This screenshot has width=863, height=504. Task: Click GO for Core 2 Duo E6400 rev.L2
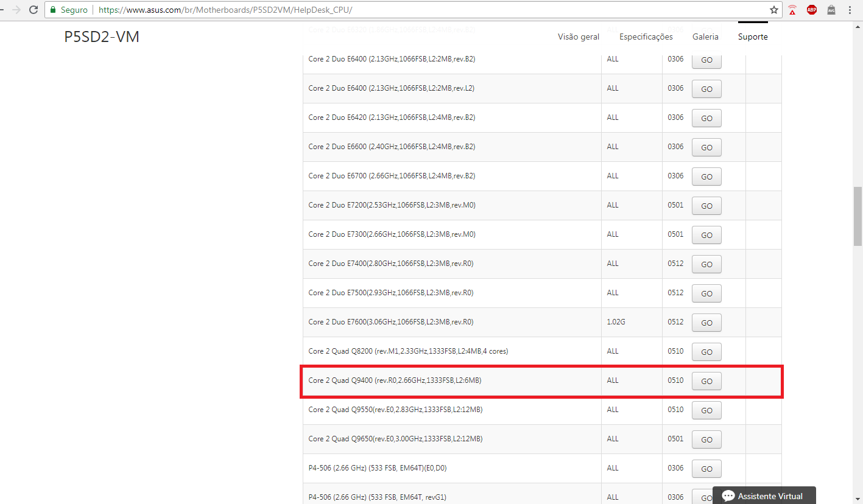click(x=706, y=89)
